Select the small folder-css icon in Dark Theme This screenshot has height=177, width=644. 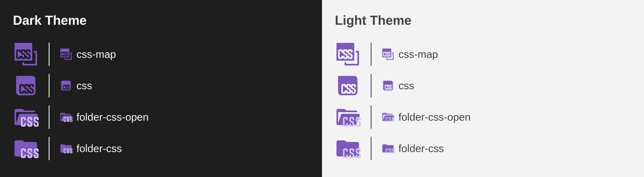pyautogui.click(x=66, y=149)
